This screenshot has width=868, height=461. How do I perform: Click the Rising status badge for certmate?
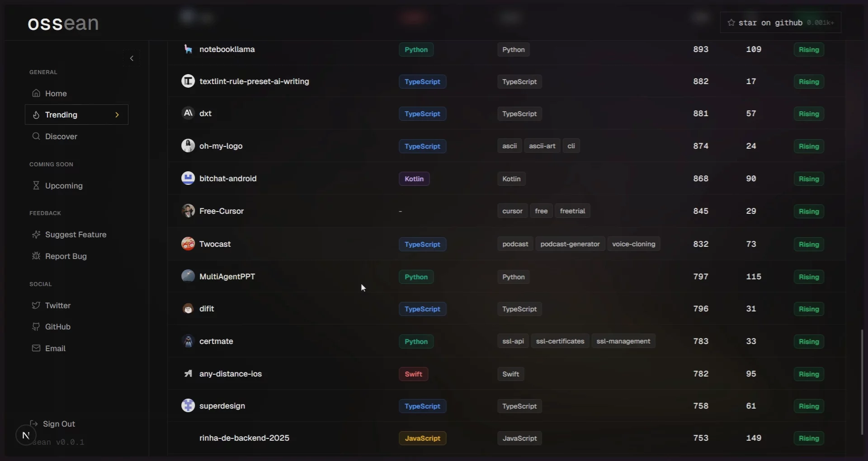click(x=808, y=342)
